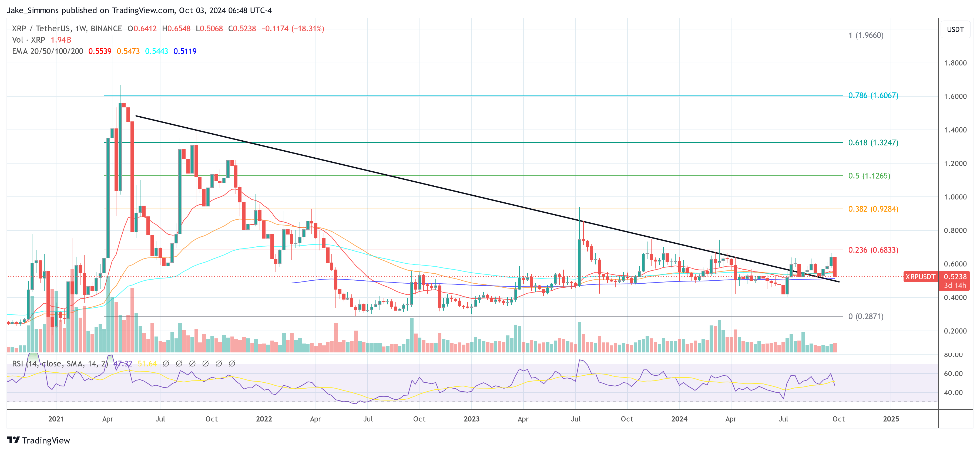Click the last ∅ symbol after RSI values

(x=232, y=364)
